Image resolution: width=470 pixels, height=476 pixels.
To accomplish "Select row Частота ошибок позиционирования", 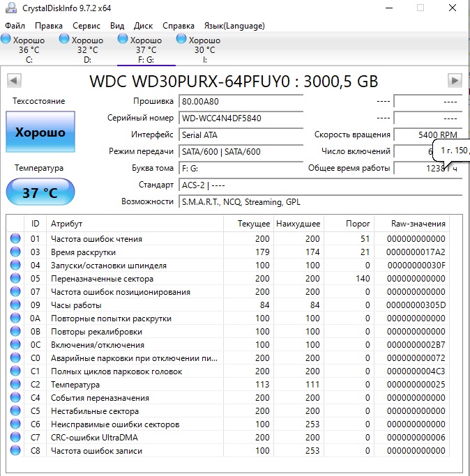I will (228, 292).
